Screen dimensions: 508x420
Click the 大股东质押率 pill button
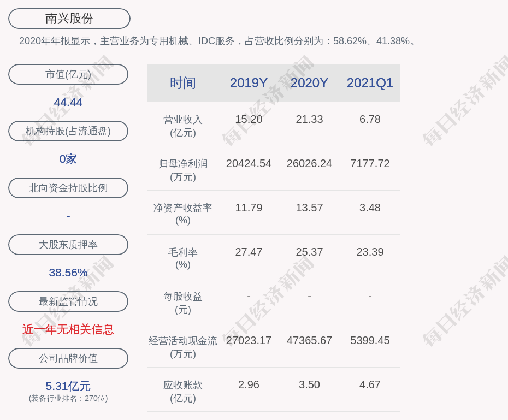pyautogui.click(x=68, y=245)
